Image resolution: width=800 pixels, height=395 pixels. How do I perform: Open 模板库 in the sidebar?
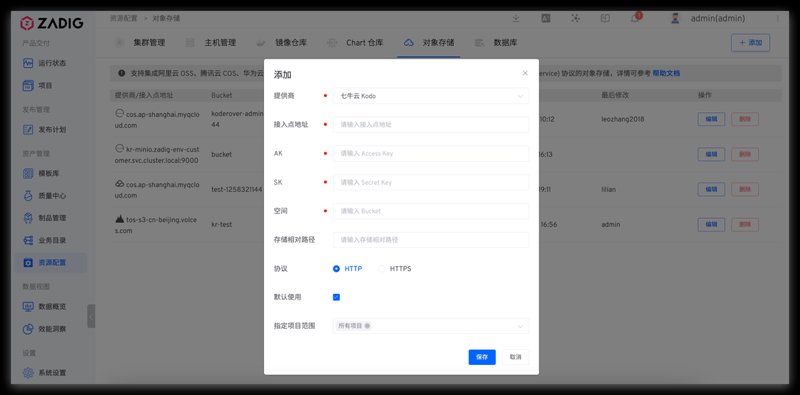pyautogui.click(x=41, y=174)
